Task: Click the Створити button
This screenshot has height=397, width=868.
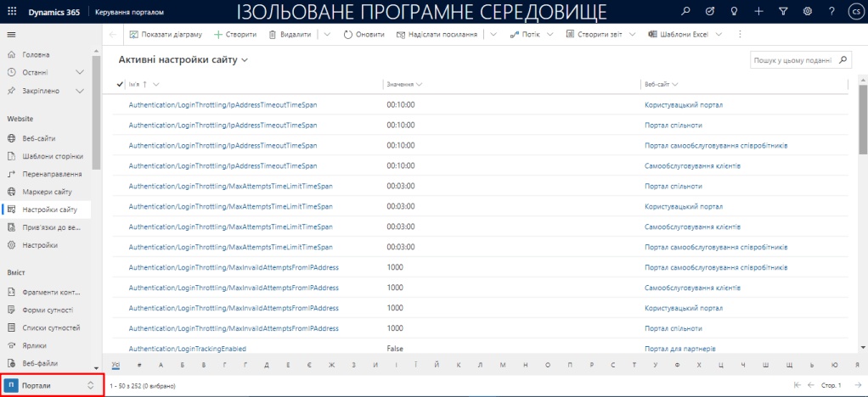Action: tap(234, 35)
